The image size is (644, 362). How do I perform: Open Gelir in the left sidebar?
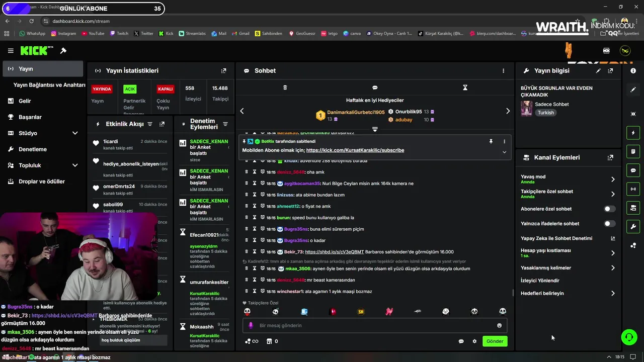point(43,101)
